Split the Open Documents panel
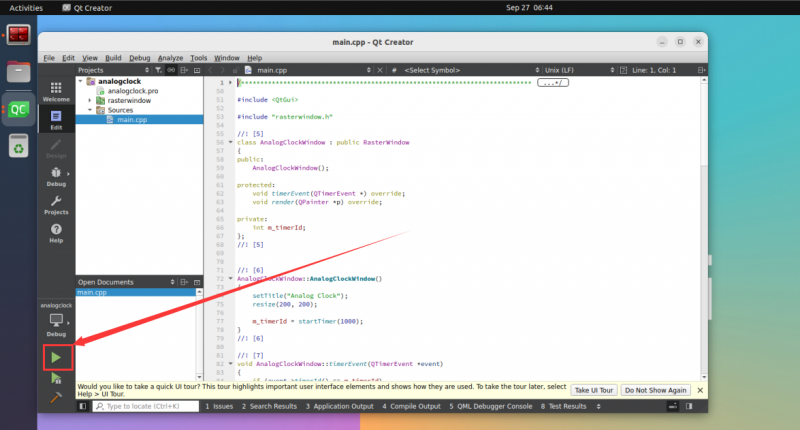The width and height of the screenshot is (800, 430). pyautogui.click(x=184, y=282)
